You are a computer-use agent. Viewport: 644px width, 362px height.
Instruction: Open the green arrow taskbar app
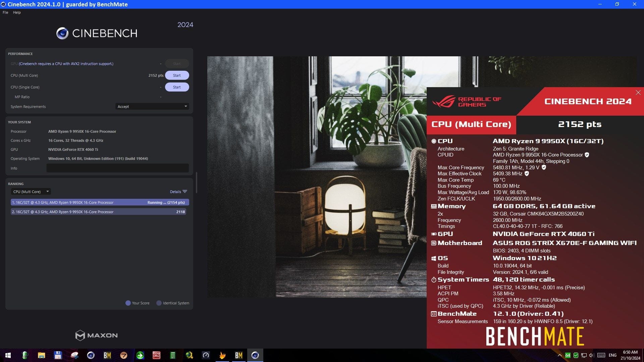click(140, 355)
